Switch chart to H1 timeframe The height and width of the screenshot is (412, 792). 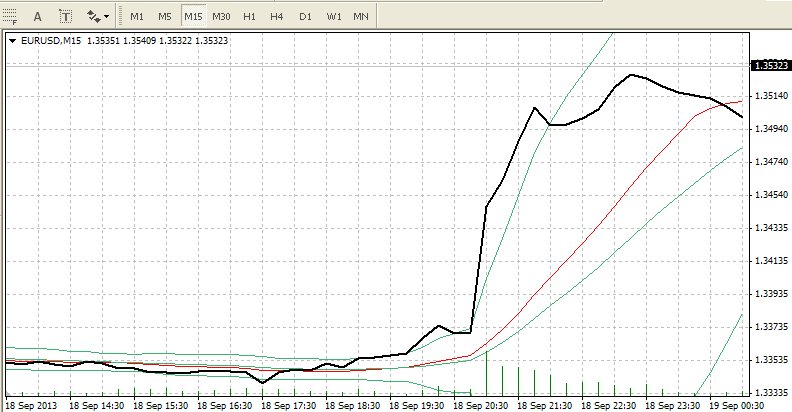tap(249, 17)
